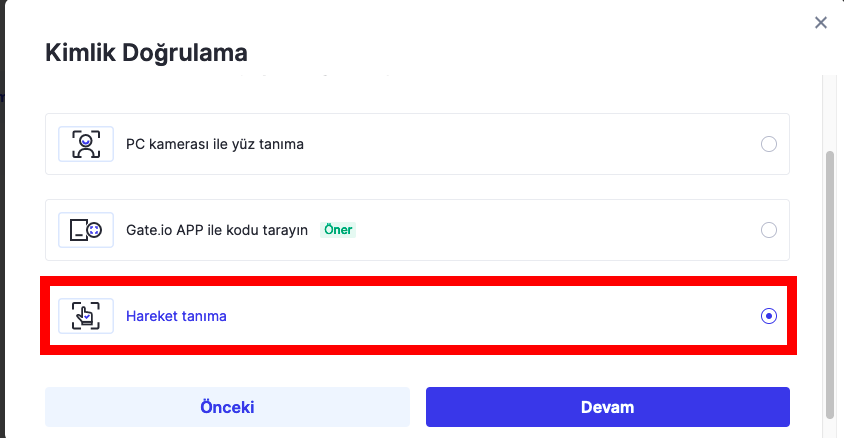844x438 pixels.
Task: Click the "Hareket tanıma" option text
Action: [x=176, y=316]
